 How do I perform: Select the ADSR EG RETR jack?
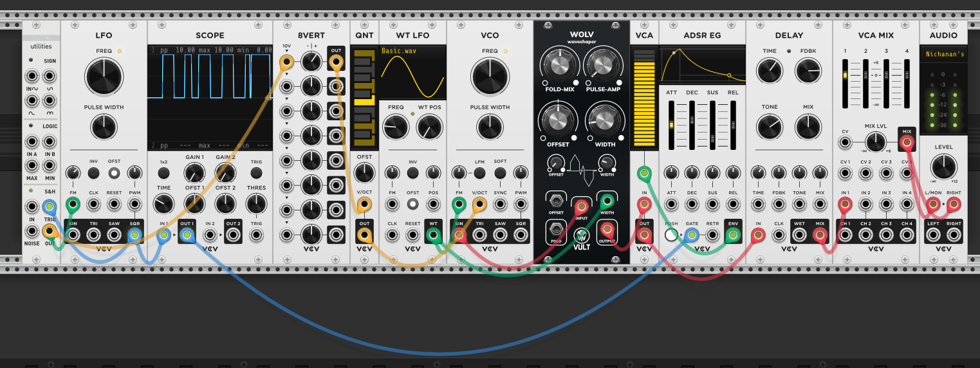tap(712, 235)
